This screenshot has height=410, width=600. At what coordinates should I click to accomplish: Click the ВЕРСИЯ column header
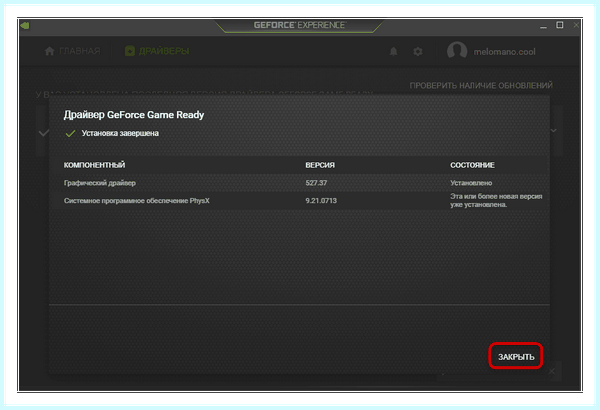(x=320, y=165)
